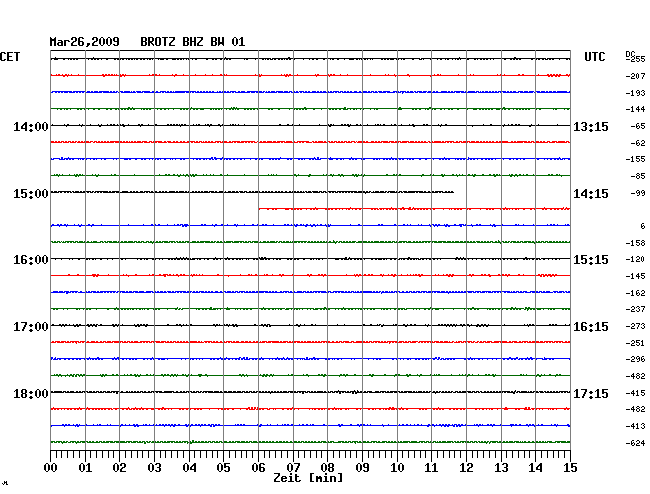
Task: Click the 18:00 CET time label
Action: click(31, 394)
